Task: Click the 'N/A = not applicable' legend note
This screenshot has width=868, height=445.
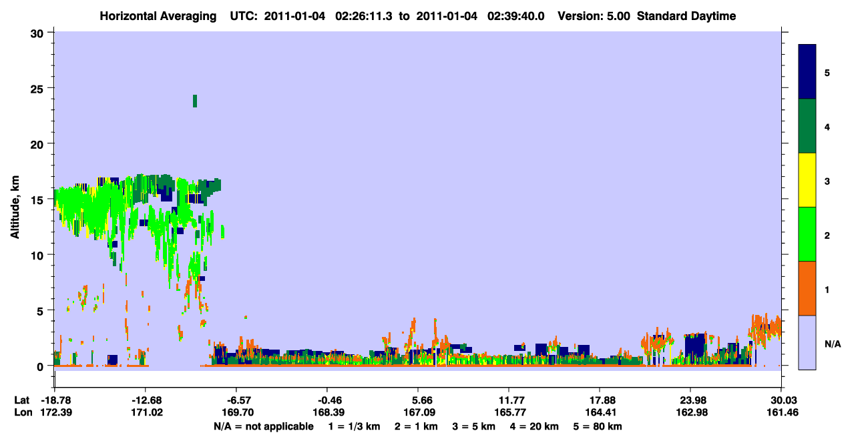Action: coord(263,426)
